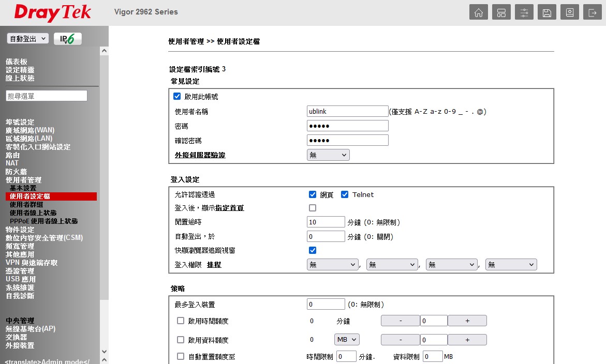The image size is (606, 364).
Task: Click the sliders settings icon
Action: coord(524,13)
